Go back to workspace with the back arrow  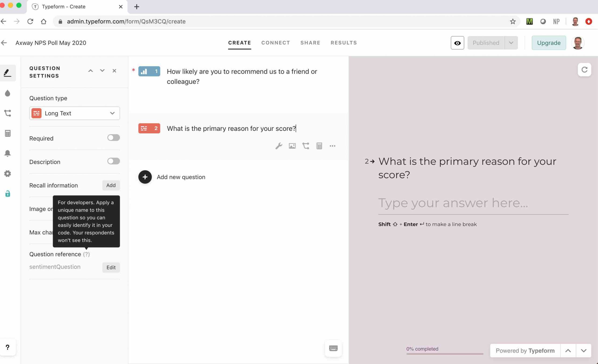(x=4, y=43)
